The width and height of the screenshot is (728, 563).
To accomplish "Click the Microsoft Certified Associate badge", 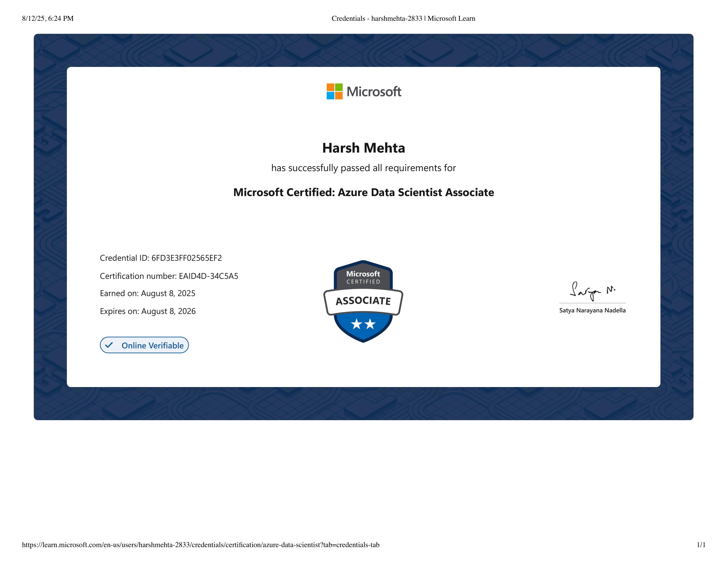I will click(x=363, y=301).
